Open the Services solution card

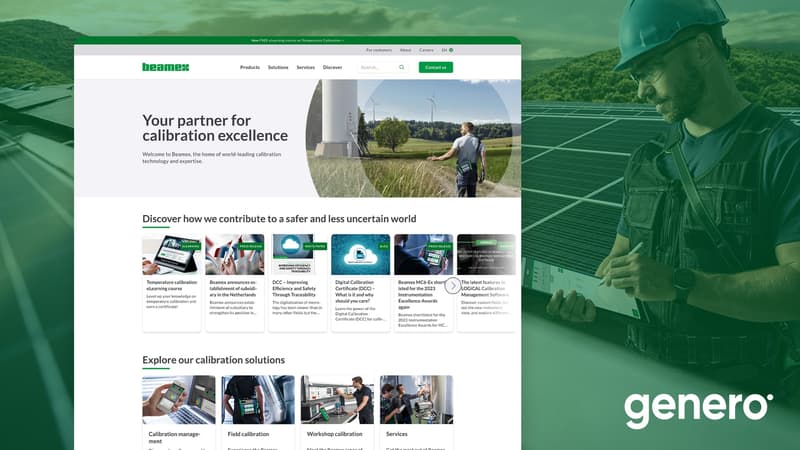(416, 412)
